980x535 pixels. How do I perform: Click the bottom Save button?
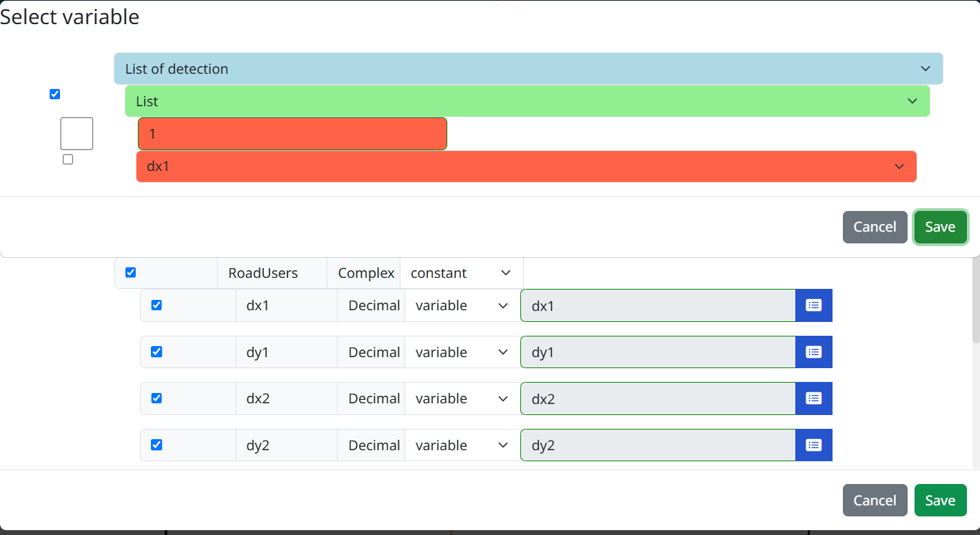[940, 501]
